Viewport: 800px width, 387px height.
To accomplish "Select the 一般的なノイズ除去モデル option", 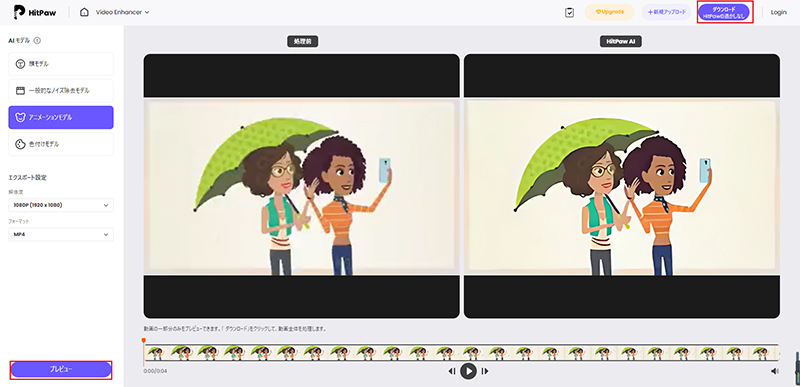I will click(61, 91).
